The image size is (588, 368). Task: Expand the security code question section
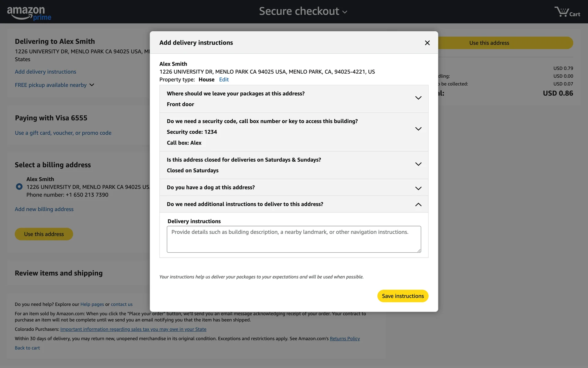pos(418,129)
